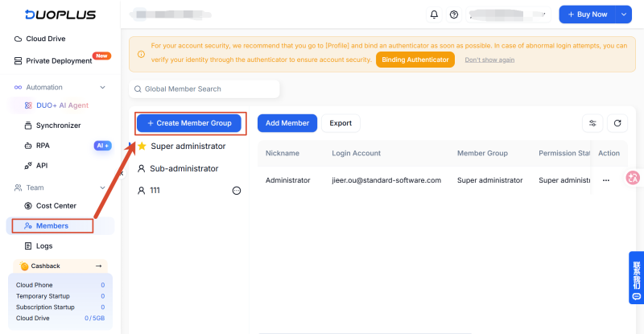Click the info icon in the security banner

[x=141, y=54]
